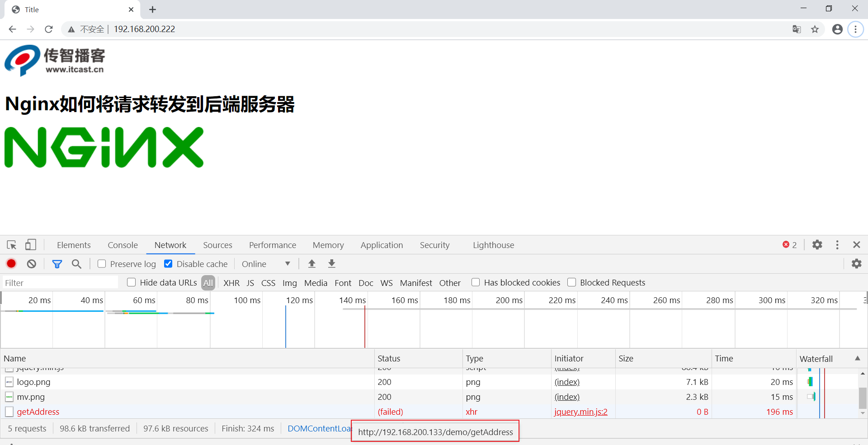Open network panel settings gear
Image resolution: width=868 pixels, height=445 pixels.
(856, 264)
